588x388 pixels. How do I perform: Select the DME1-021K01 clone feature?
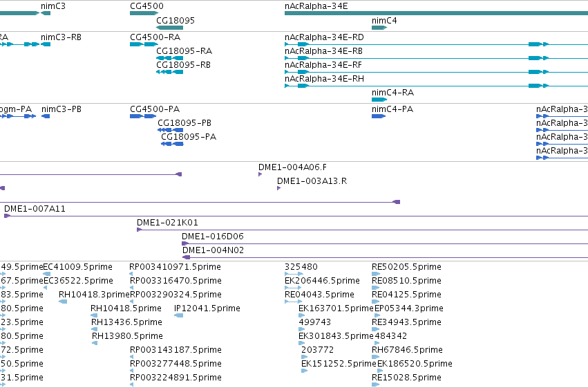click(x=362, y=230)
